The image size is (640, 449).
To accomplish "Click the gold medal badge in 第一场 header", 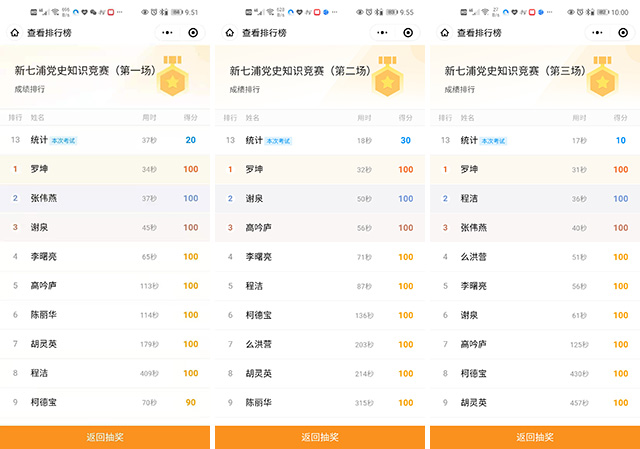I will (x=173, y=76).
